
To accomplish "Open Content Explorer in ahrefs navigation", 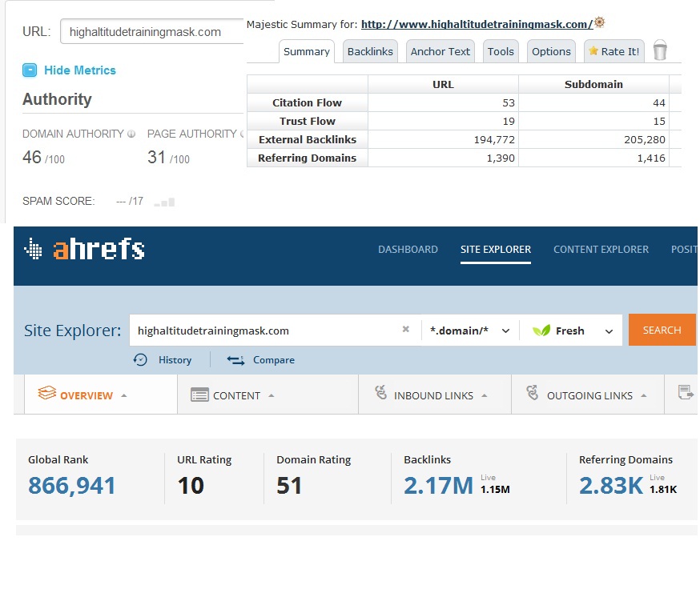I will (x=601, y=250).
